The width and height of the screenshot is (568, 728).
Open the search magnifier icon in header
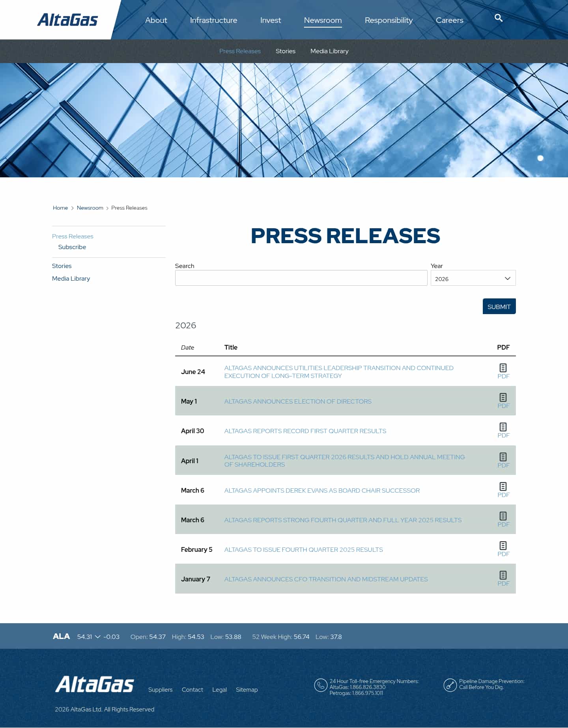point(499,18)
